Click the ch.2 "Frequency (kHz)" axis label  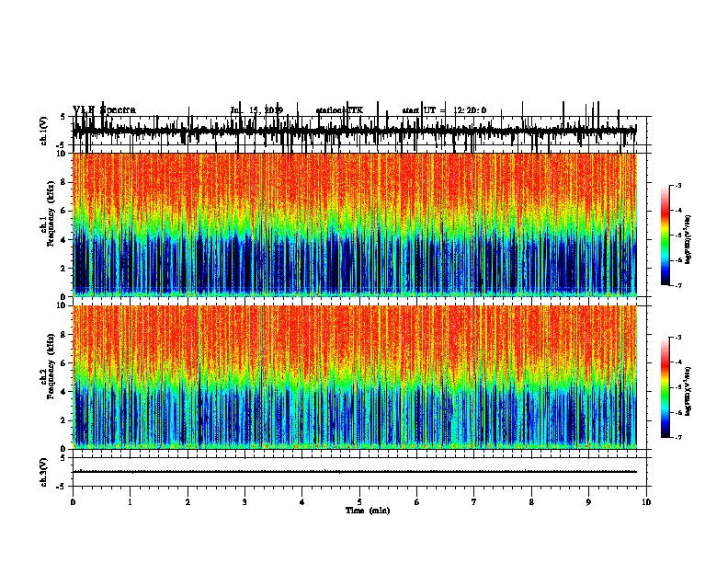pyautogui.click(x=51, y=366)
